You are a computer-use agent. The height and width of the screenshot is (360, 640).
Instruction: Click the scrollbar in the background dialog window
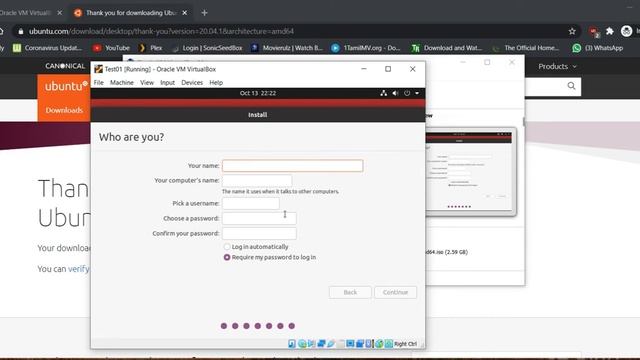click(524, 122)
